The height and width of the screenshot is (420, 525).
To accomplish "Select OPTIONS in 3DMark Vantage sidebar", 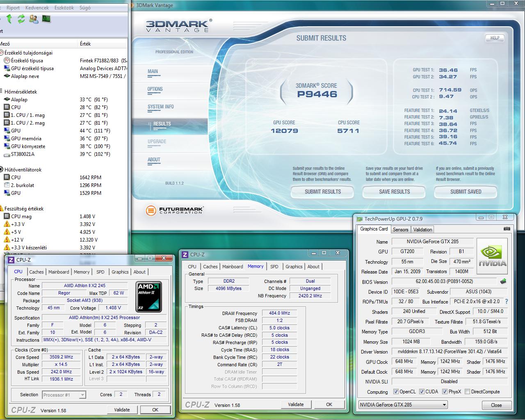I will tap(155, 89).
